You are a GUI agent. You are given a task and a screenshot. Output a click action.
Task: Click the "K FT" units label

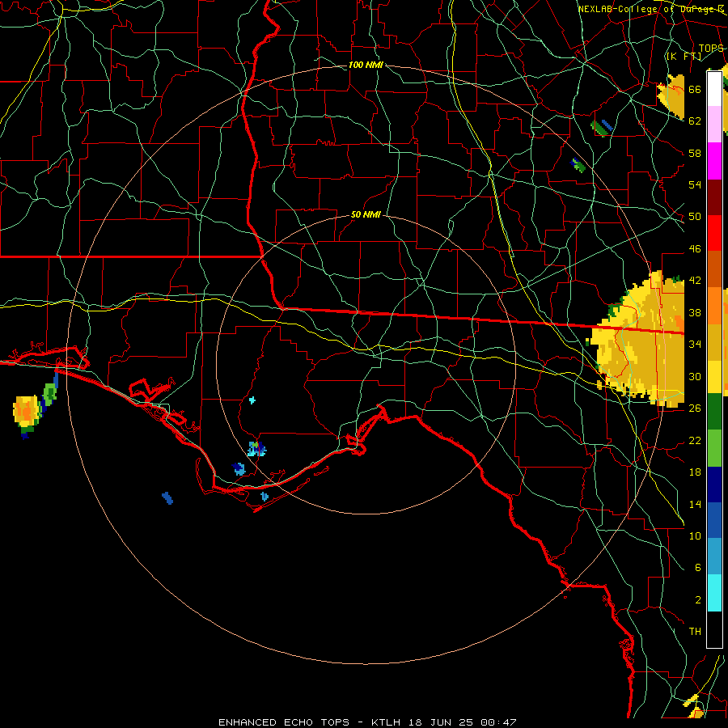[x=684, y=57]
